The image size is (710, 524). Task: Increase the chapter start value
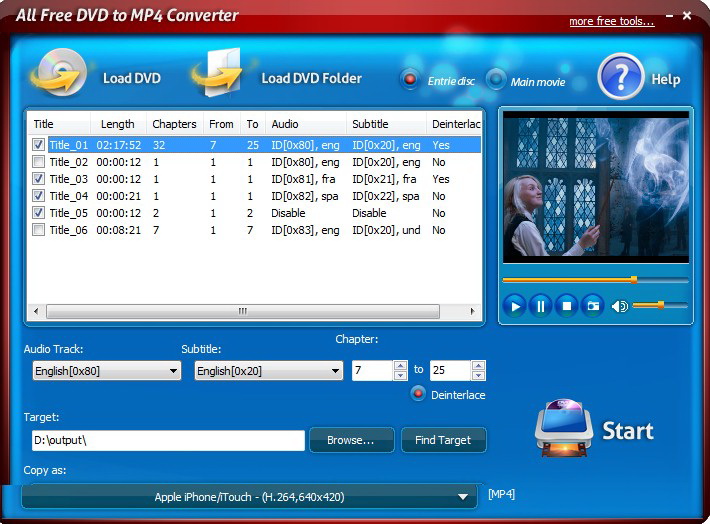coord(400,365)
